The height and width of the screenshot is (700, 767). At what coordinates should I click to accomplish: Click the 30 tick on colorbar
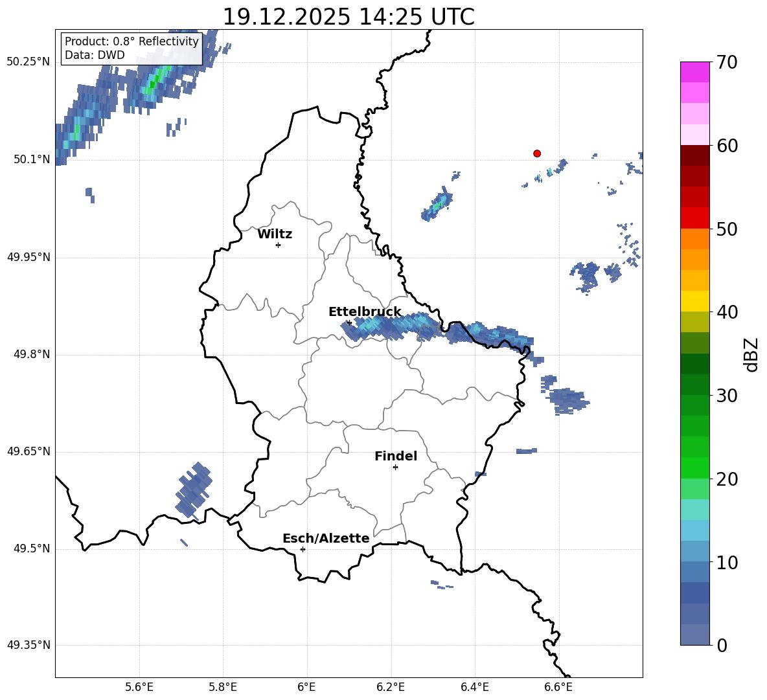point(726,395)
